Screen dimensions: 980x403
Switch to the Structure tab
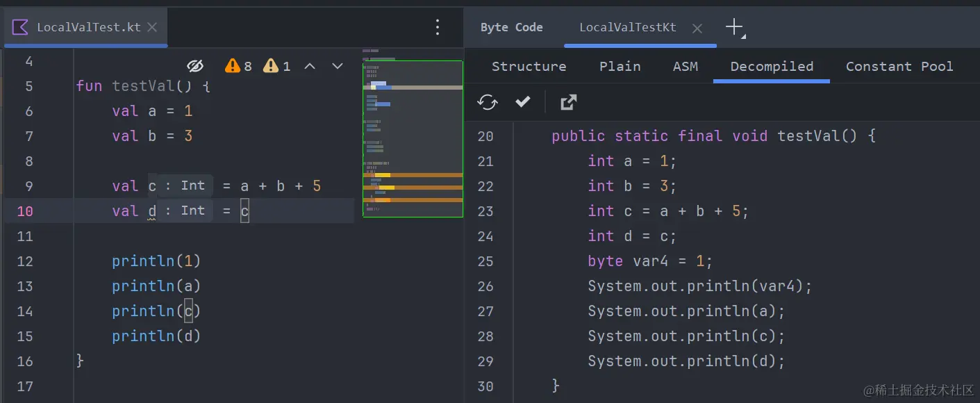529,67
